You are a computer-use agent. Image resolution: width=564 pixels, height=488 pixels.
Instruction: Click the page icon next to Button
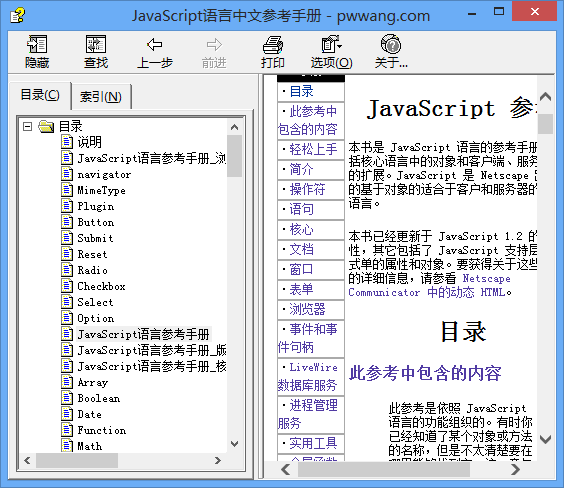click(x=67, y=222)
